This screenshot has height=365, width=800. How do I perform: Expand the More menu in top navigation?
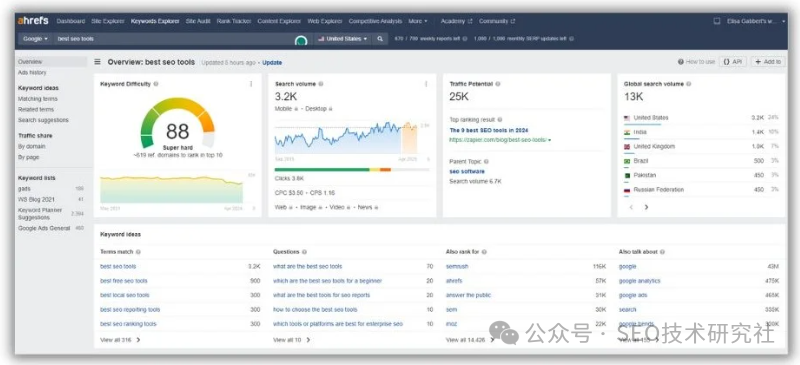click(417, 21)
